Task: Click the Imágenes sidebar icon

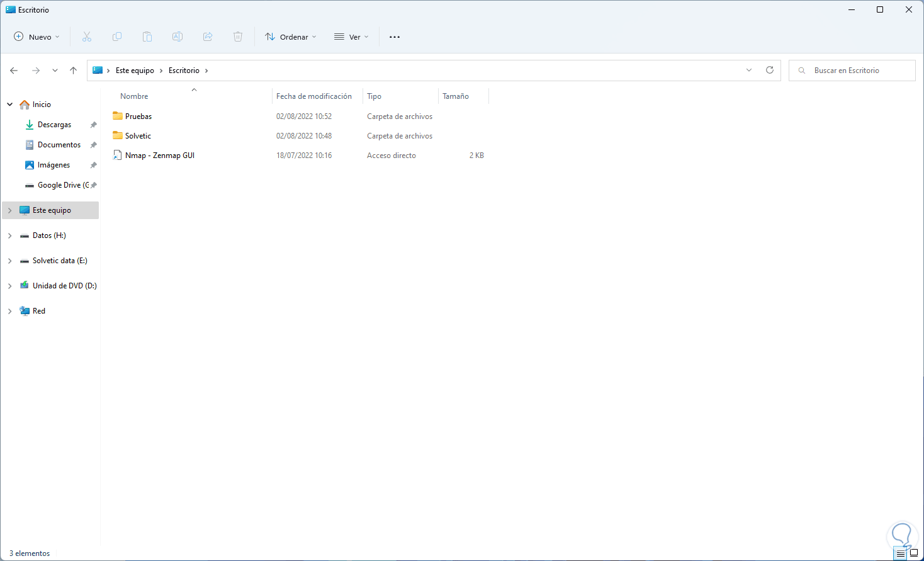Action: pos(30,165)
